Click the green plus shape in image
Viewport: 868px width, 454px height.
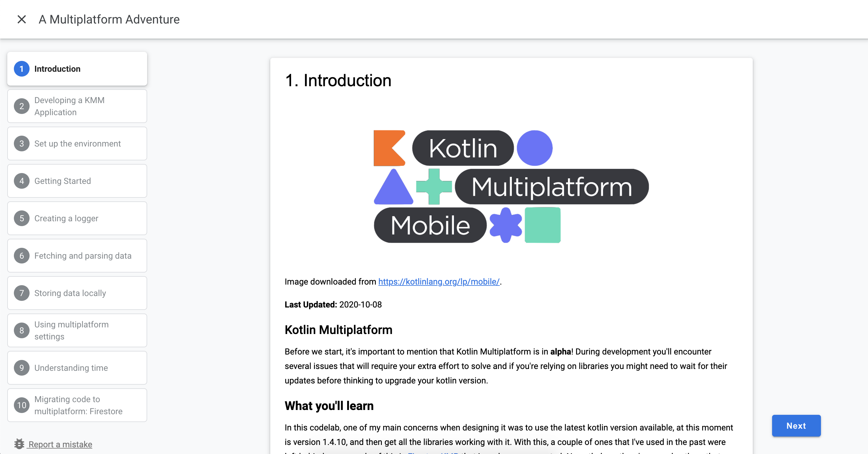coord(434,186)
